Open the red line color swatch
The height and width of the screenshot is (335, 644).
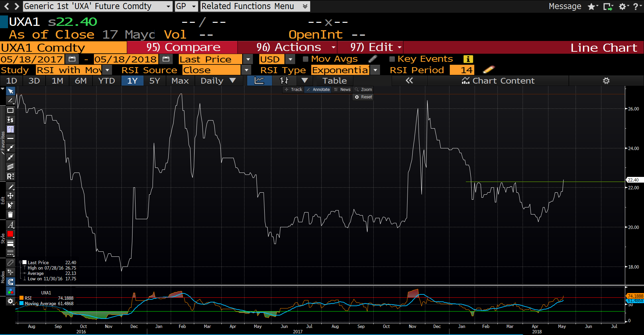[x=10, y=234]
